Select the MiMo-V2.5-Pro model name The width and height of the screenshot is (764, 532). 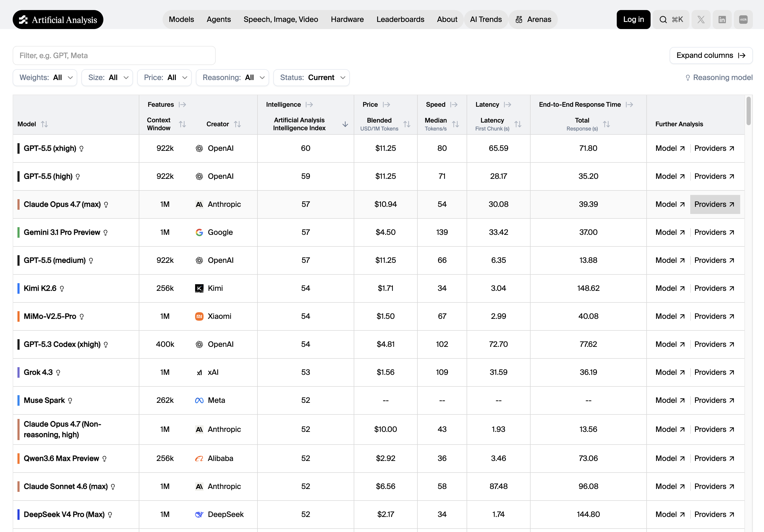pos(50,316)
